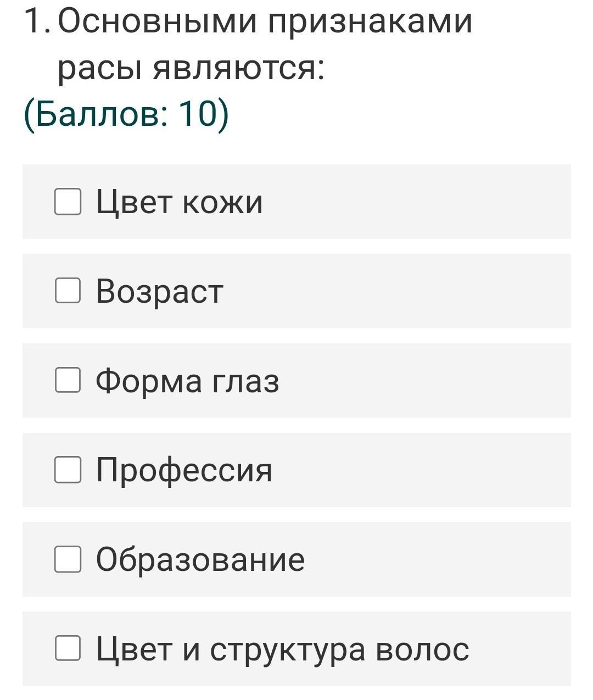
Task: Click the "Возраст" answer label text
Action: click(159, 291)
